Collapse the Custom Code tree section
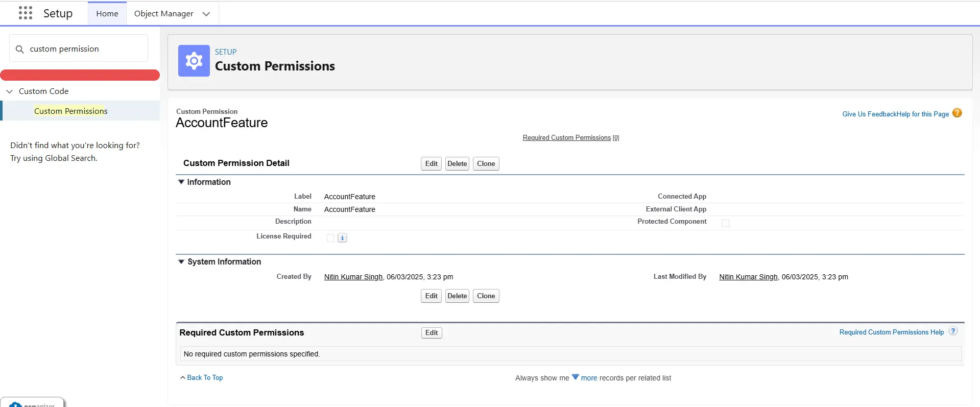Viewport: 980px width, 407px height. click(9, 91)
